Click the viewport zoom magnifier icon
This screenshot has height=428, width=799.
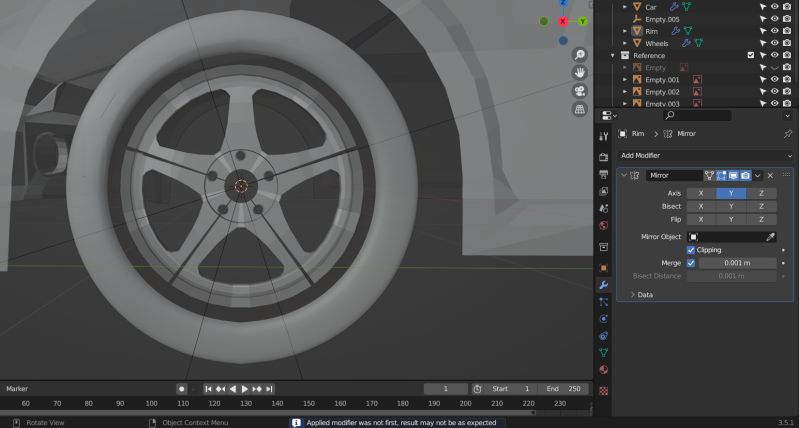(579, 55)
